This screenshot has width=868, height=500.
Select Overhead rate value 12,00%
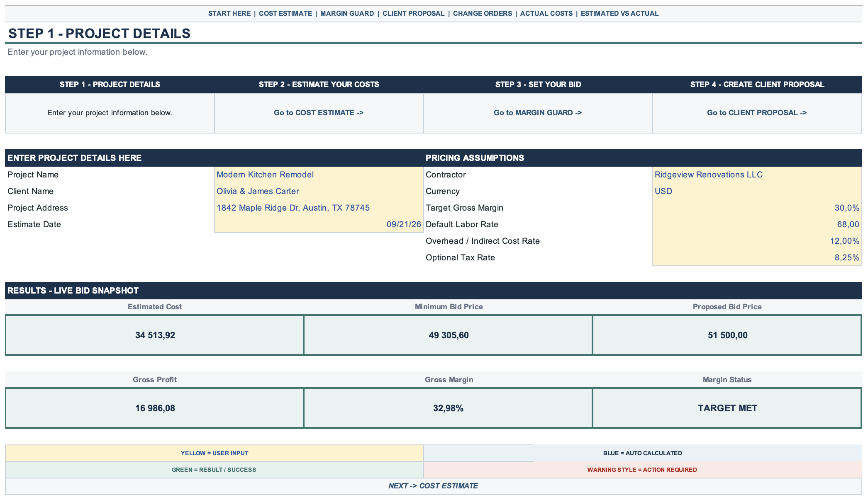click(757, 241)
